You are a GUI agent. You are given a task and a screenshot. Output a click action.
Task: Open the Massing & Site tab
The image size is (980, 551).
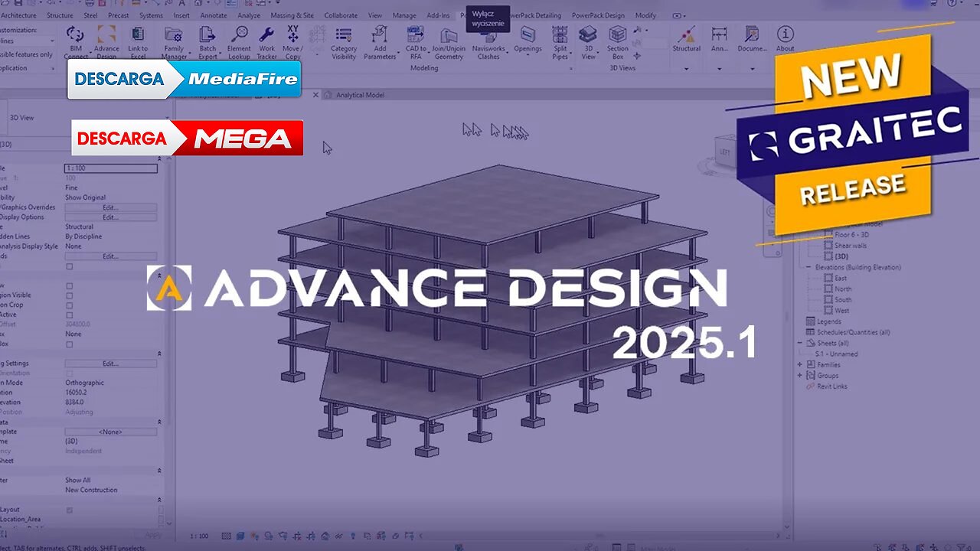pos(292,15)
